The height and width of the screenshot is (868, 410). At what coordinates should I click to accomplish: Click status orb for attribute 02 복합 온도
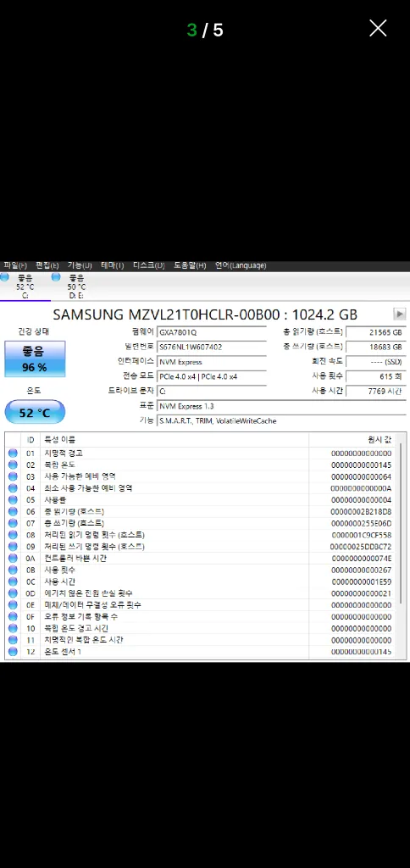pos(13,465)
